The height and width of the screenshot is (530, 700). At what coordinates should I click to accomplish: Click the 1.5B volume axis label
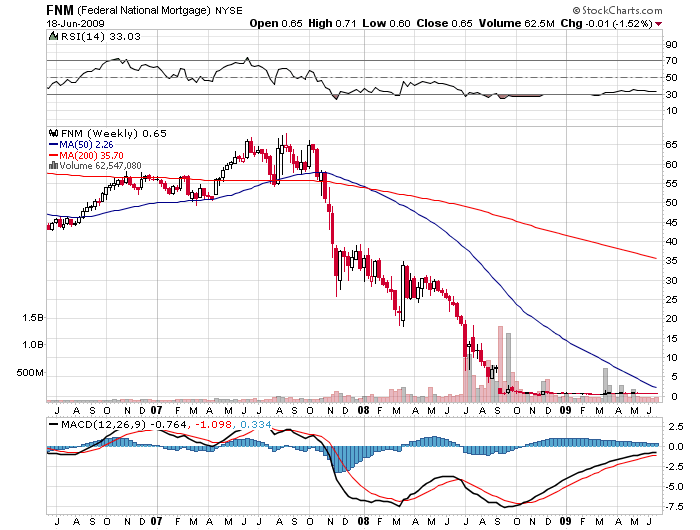click(x=32, y=318)
